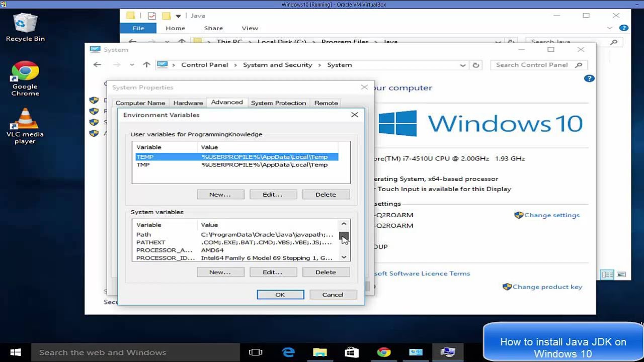Switch to the Remote tab
The image size is (644, 362).
click(326, 103)
